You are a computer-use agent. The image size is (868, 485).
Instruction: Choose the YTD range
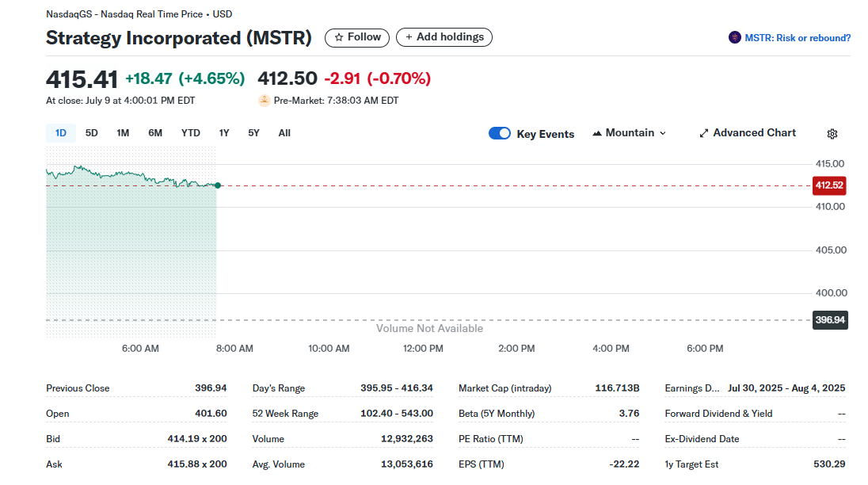point(190,133)
